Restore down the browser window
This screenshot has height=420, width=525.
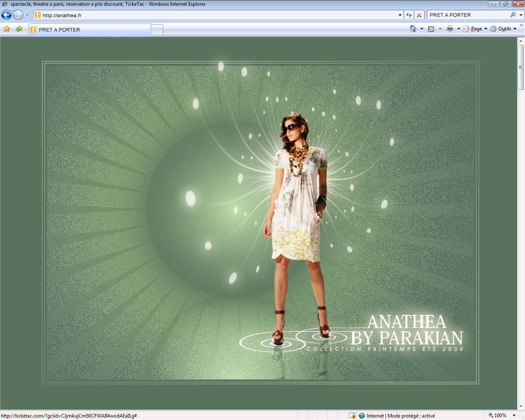[x=505, y=4]
